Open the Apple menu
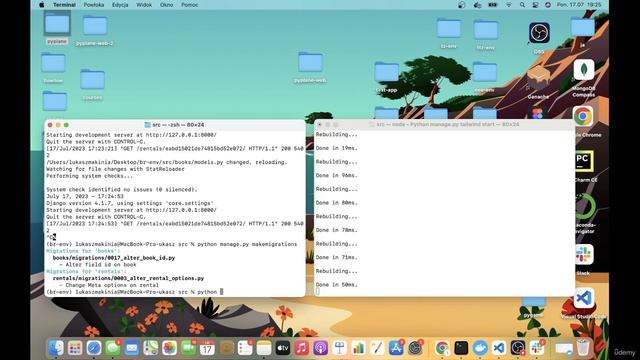 click(x=42, y=5)
